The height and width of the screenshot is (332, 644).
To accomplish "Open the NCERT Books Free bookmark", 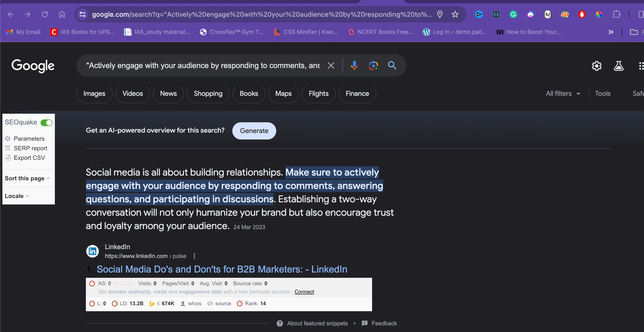I will pos(380,32).
